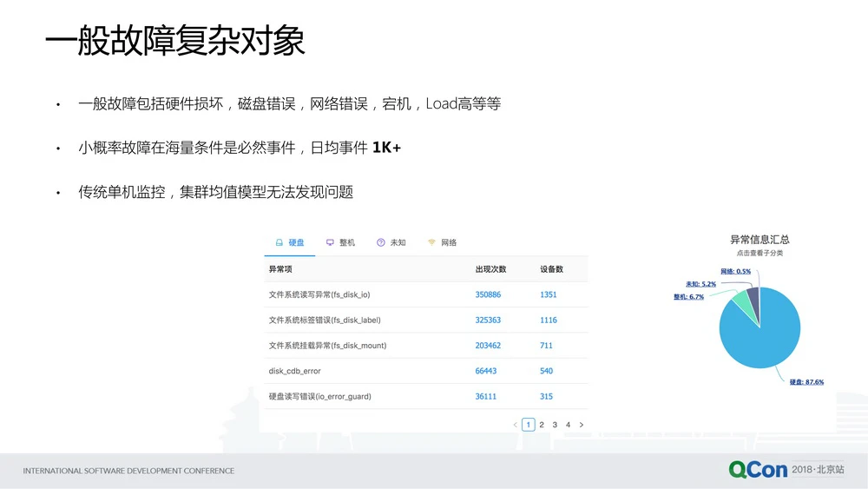The image size is (868, 489).
Task: Click the 异常项 column header
Action: 280,269
